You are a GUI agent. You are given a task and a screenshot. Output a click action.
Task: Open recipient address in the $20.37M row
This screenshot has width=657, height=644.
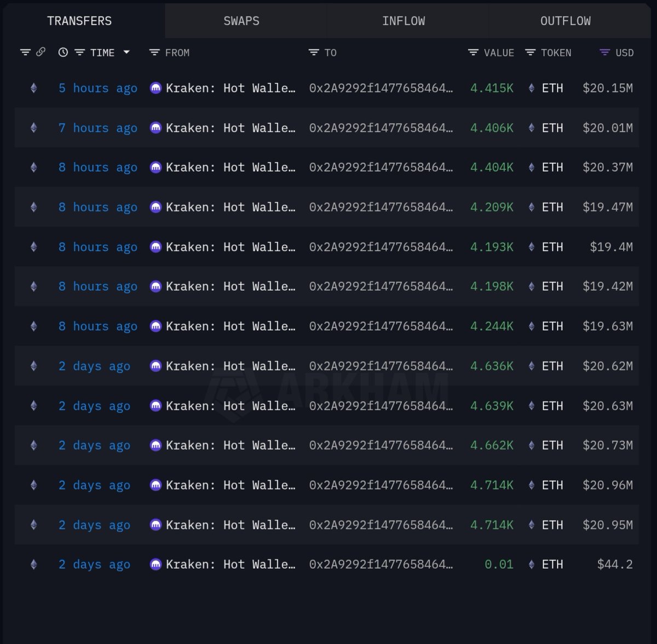pos(381,168)
